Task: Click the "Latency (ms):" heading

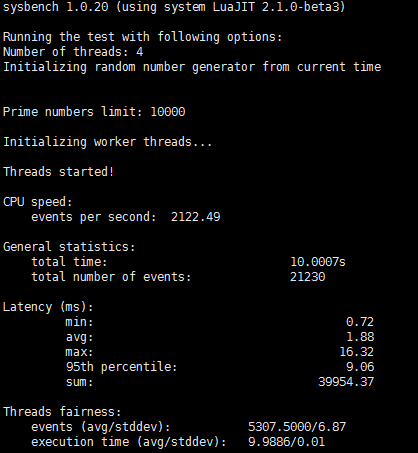Action: click(48, 307)
